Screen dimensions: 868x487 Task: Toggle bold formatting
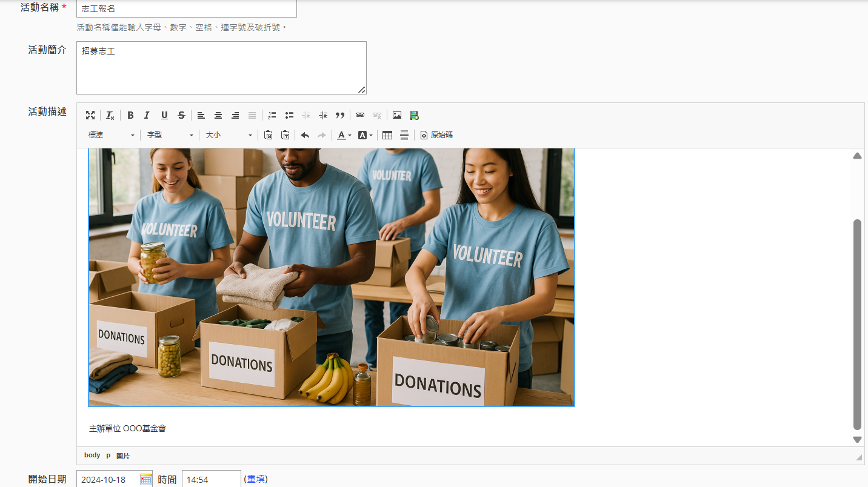pyautogui.click(x=130, y=115)
